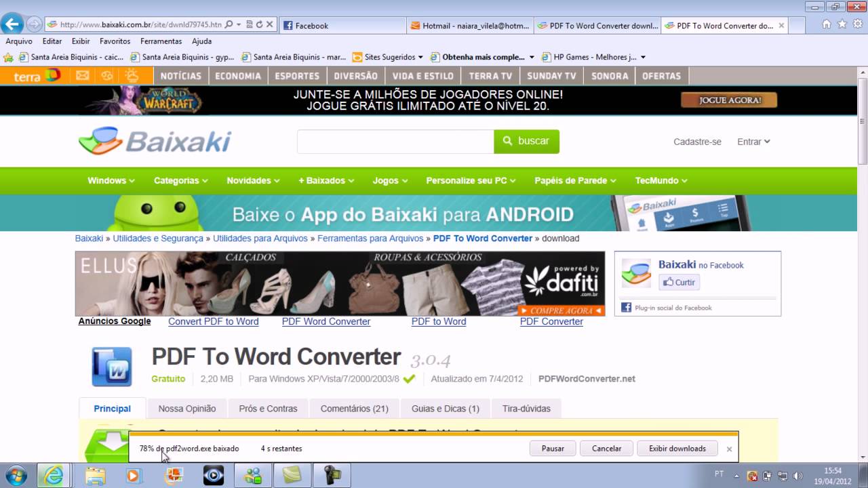Click the Baixaki logo
Viewport: 868px width, 488px height.
pyautogui.click(x=155, y=141)
